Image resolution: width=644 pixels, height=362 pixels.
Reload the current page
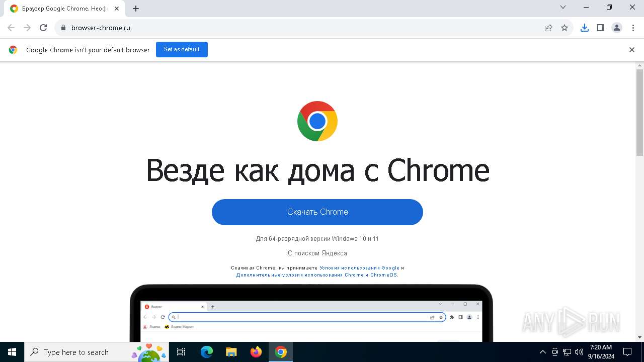click(x=43, y=28)
